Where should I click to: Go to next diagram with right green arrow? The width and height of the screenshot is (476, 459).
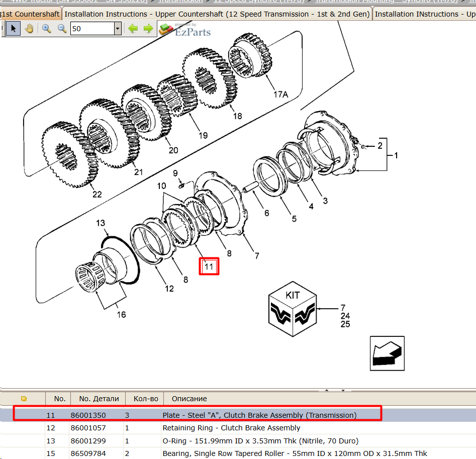pos(148,29)
